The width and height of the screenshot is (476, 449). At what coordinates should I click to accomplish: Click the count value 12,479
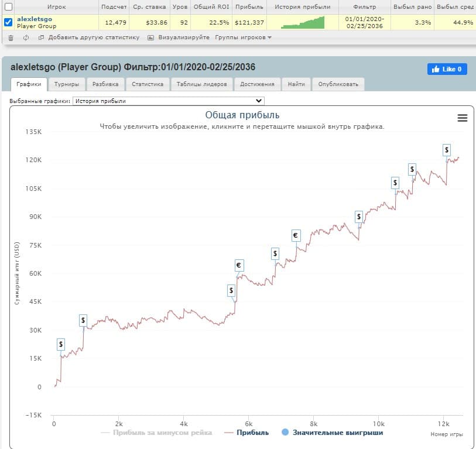[x=115, y=22]
